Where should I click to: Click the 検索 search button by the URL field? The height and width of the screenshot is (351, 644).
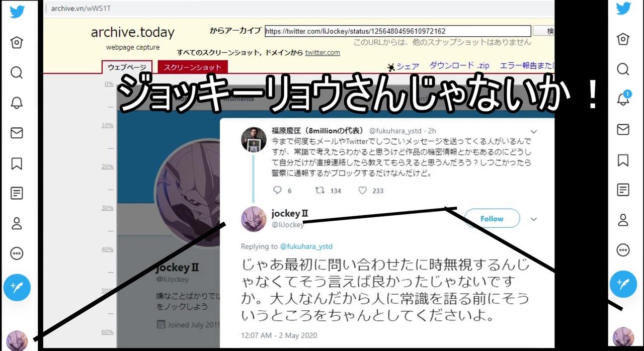544,31
